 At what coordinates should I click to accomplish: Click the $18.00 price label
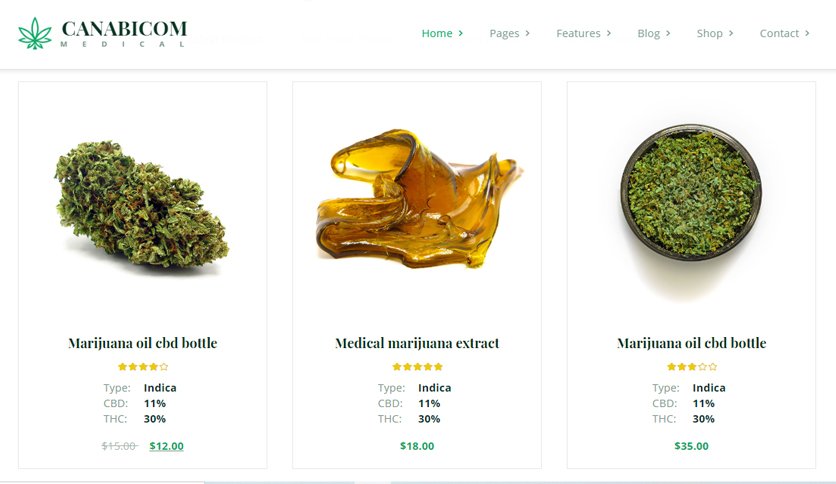tap(417, 446)
